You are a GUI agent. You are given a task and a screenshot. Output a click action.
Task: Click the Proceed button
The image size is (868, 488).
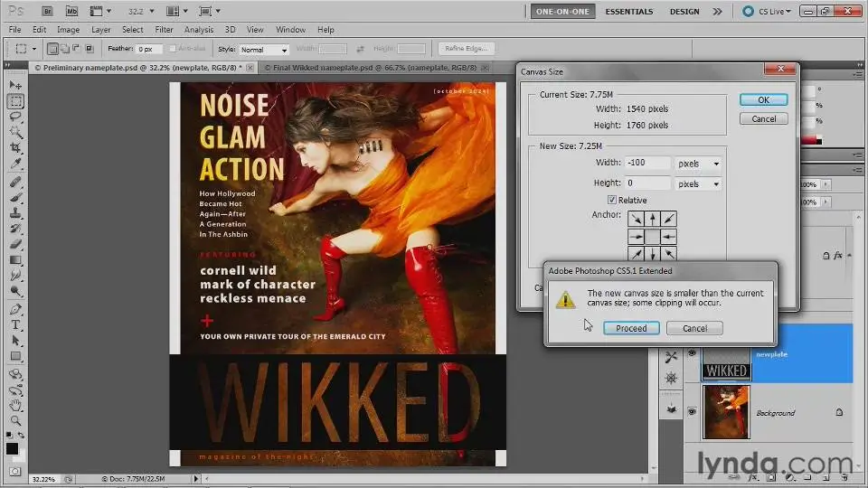click(630, 328)
